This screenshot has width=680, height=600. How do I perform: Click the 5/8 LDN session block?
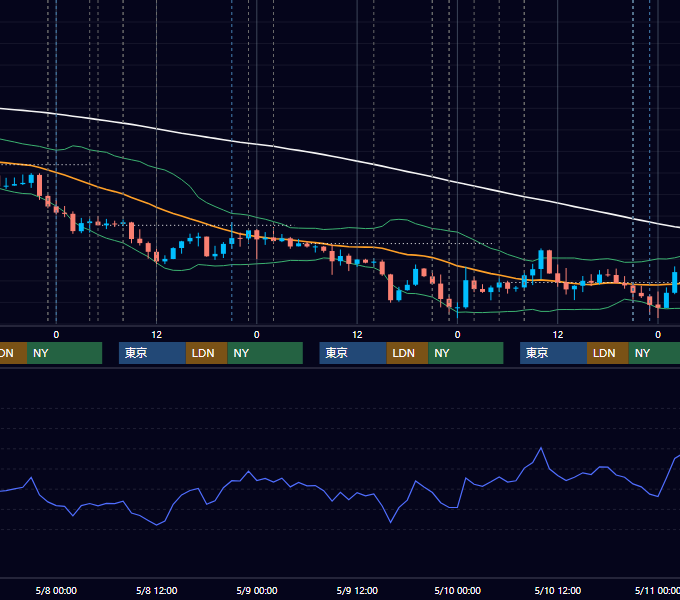click(x=206, y=353)
